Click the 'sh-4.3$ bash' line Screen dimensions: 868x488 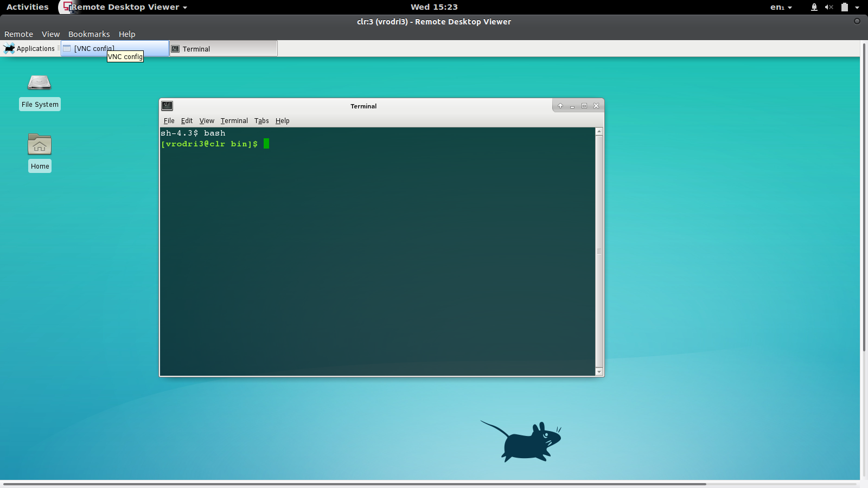(193, 133)
